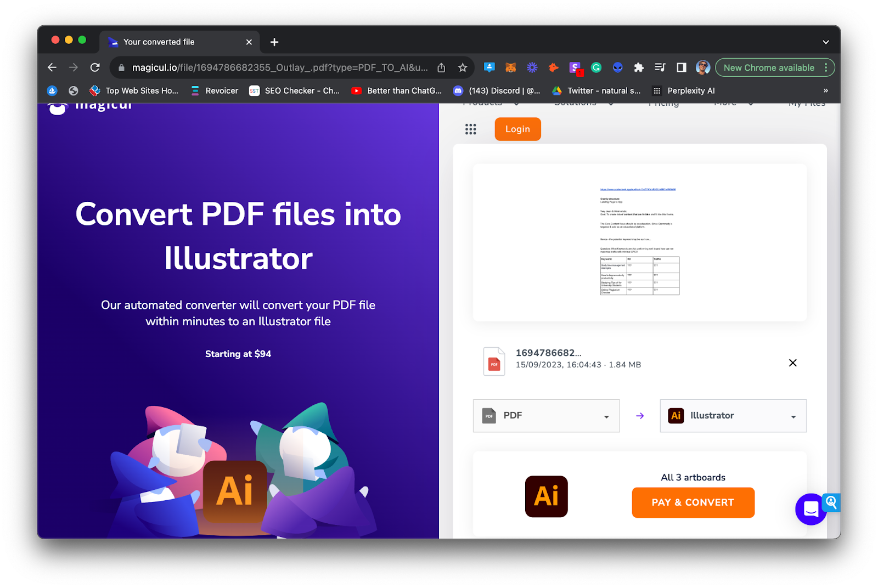Screen dimensions: 878x588
Task: Share this page via address bar share icon
Action: tap(441, 67)
